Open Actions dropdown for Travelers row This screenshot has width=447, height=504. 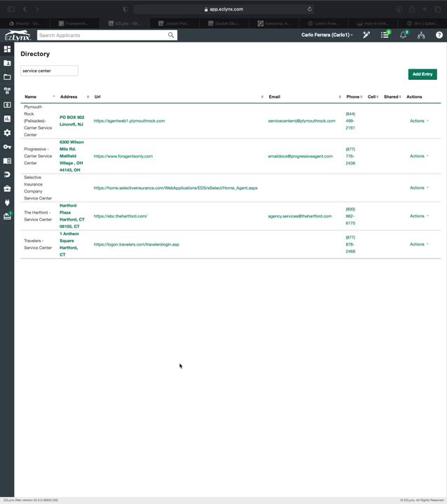419,244
